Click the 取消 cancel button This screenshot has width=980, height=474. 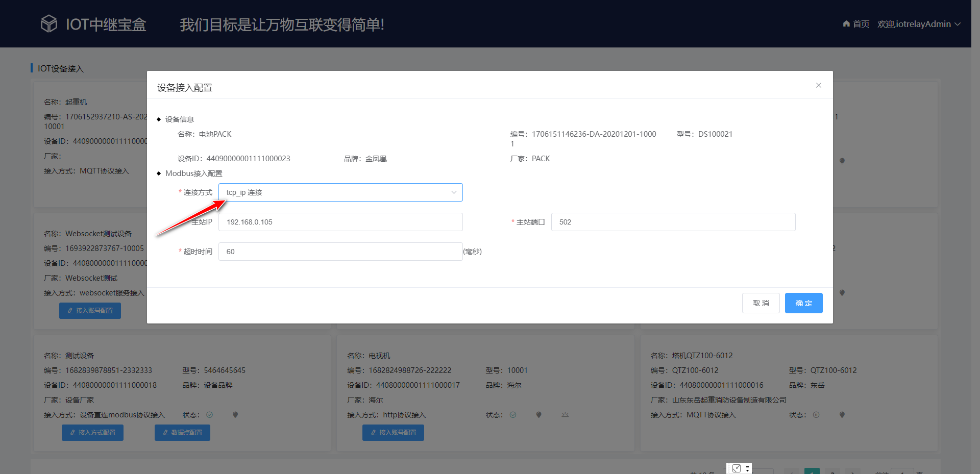[x=761, y=303]
